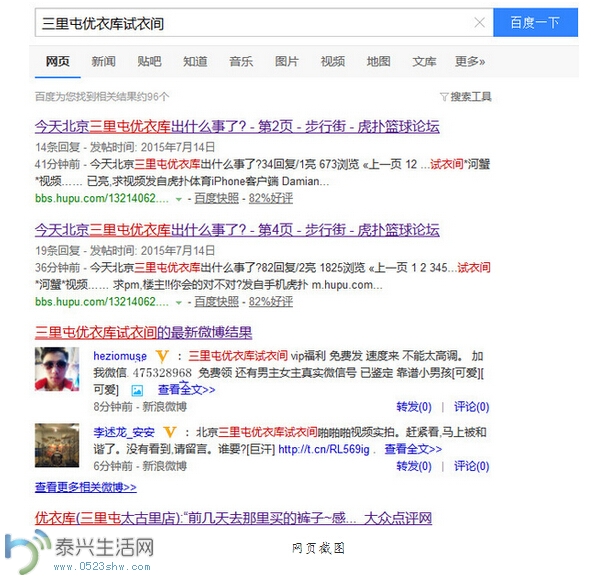Open 百度快照 for the 第4页 result
This screenshot has width=591, height=580.
tap(216, 301)
